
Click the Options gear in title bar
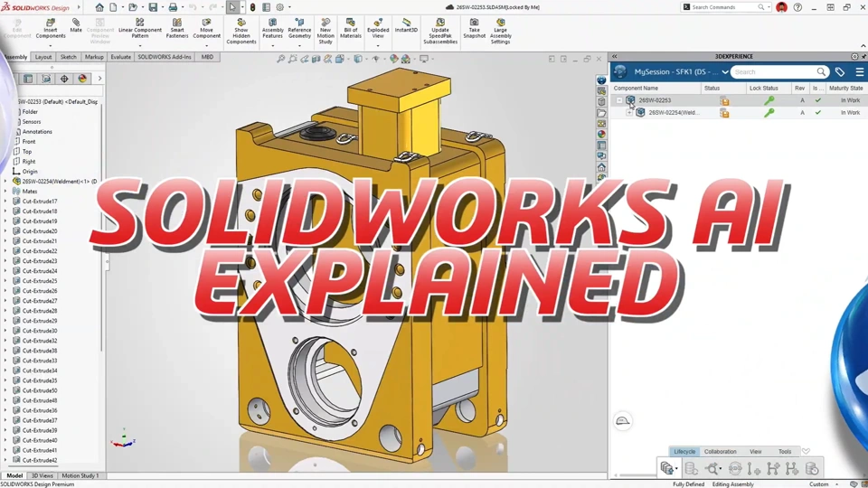click(280, 7)
